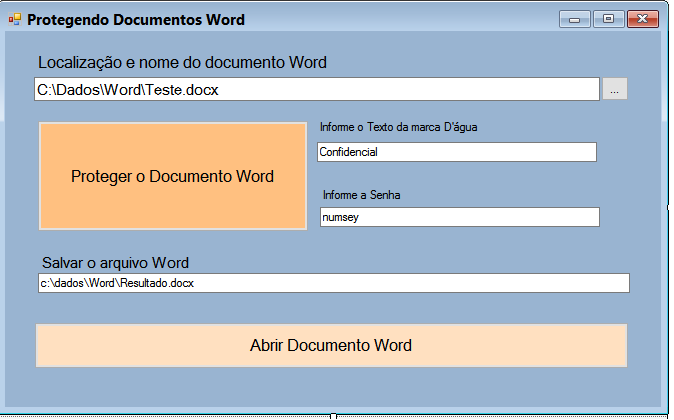Click the window title Protegendo Documentos Word

tap(136, 20)
